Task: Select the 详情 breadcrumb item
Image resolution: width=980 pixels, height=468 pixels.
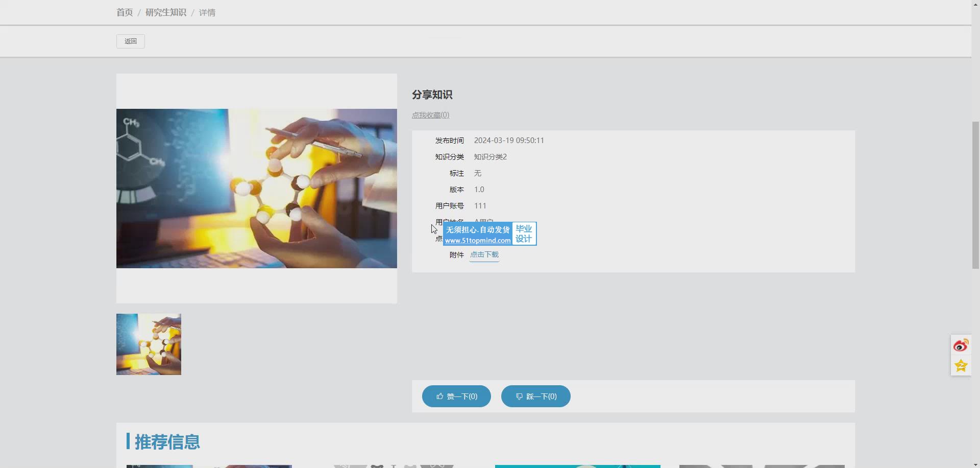Action: tap(207, 13)
